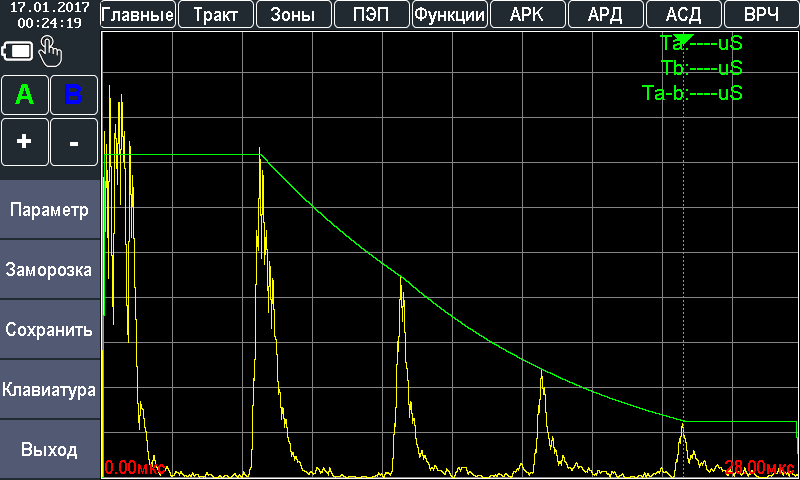The height and width of the screenshot is (480, 800).
Task: Open the Клавиатура on-screen keyboard
Action: pyautogui.click(x=50, y=390)
